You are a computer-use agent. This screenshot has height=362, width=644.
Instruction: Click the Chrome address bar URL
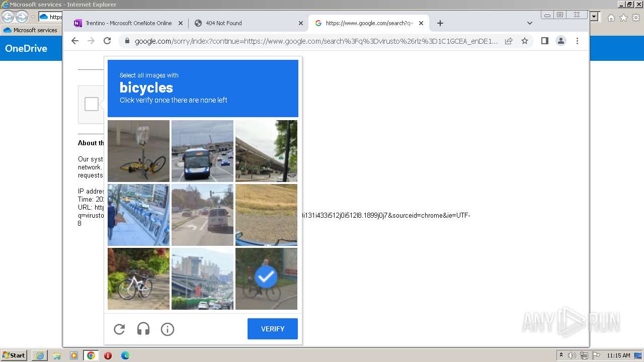[316, 41]
